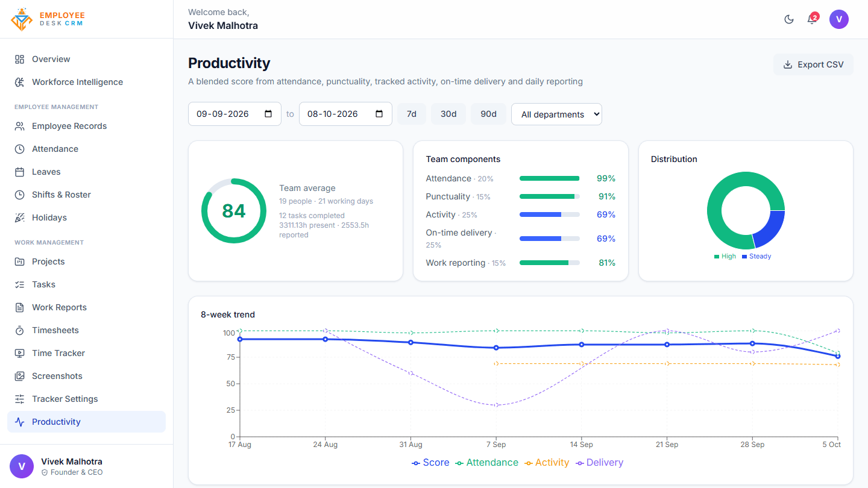Click the Timesheets stopwatch icon
The height and width of the screenshot is (488, 868).
(20, 330)
